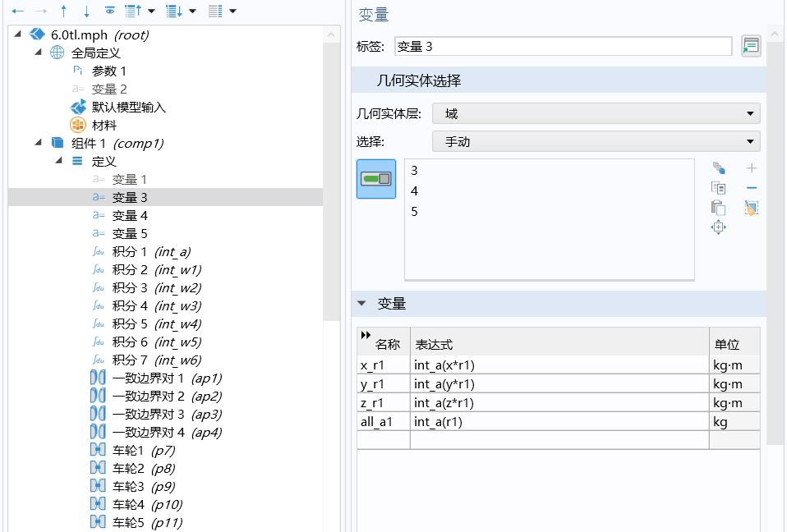Select the 变量 4 tree node
The width and height of the screenshot is (787, 532).
click(x=130, y=216)
